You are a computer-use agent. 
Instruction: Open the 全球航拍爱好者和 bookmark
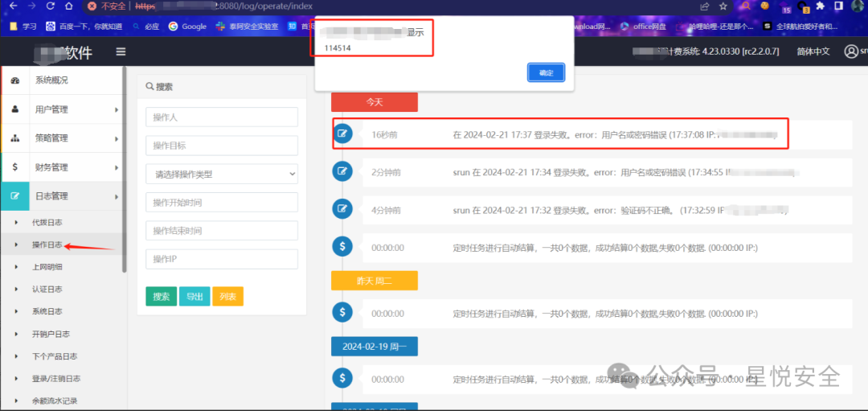(x=800, y=26)
